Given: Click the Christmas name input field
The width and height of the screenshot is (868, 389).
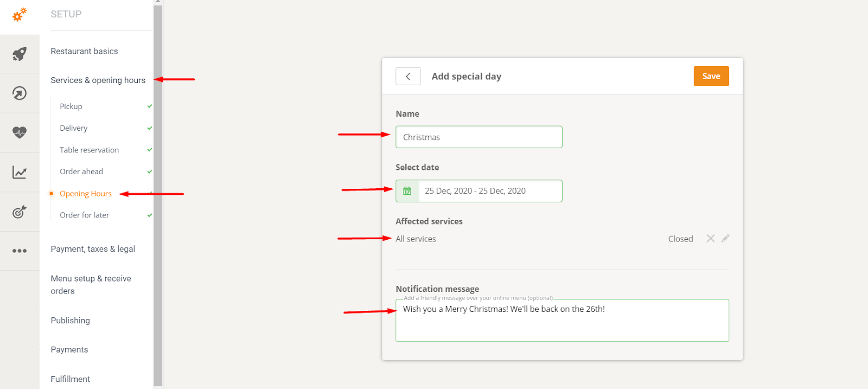Looking at the screenshot, I should coord(479,137).
